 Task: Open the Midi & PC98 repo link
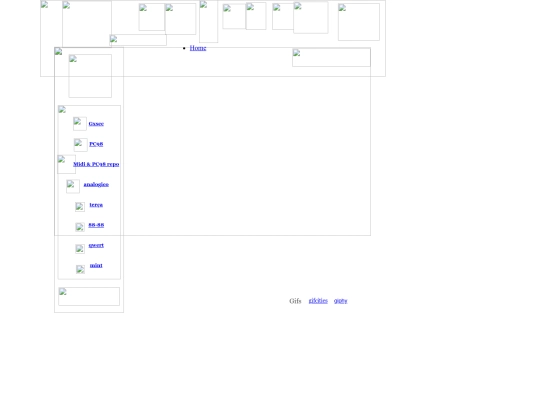pyautogui.click(x=96, y=164)
